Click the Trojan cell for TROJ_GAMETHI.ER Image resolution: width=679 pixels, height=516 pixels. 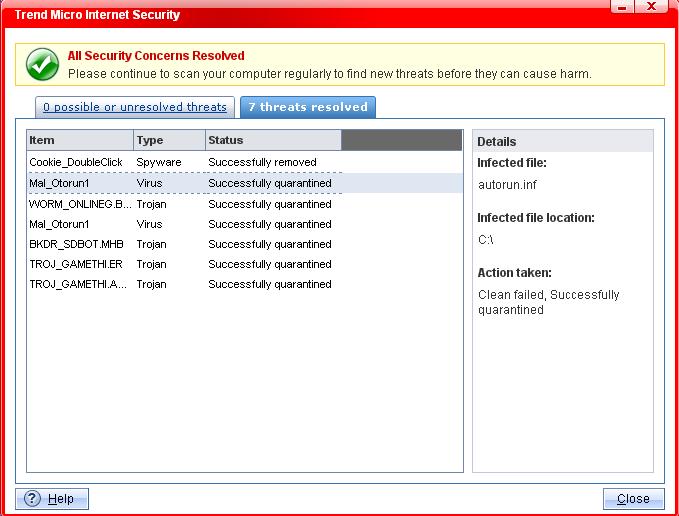[151, 264]
